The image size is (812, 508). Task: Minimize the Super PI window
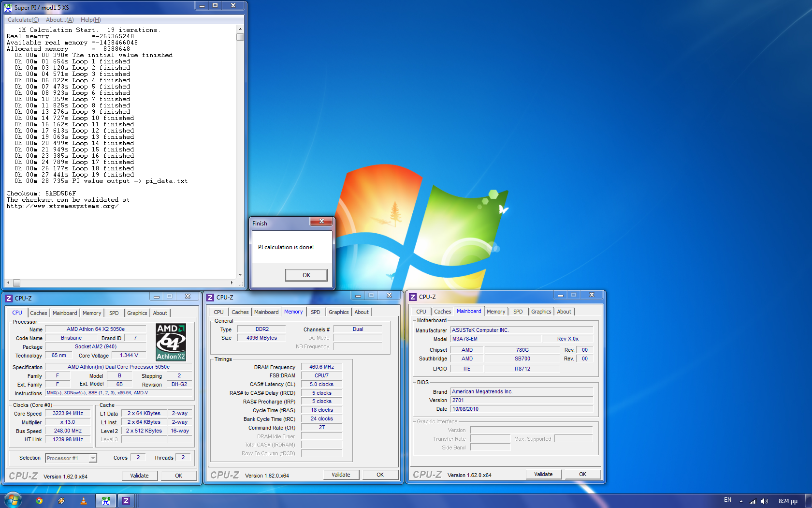coord(202,5)
